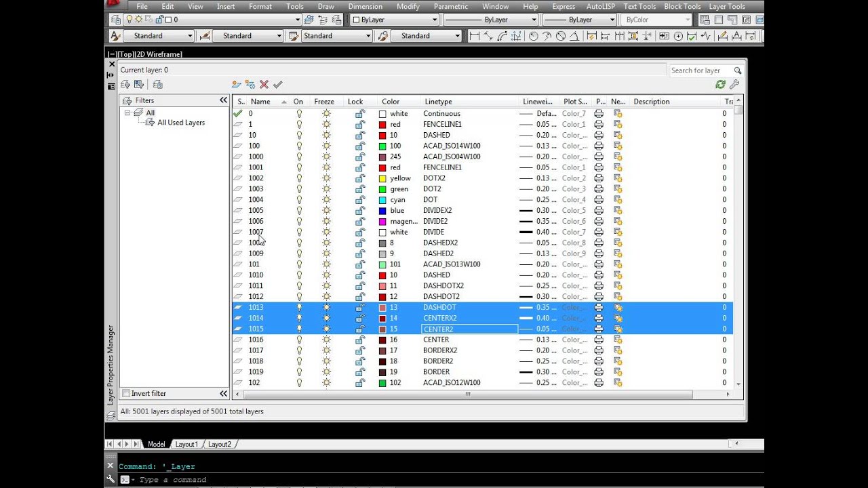This screenshot has height=488, width=868.
Task: Open the multileader style Standard dropdown
Action: click(x=426, y=36)
